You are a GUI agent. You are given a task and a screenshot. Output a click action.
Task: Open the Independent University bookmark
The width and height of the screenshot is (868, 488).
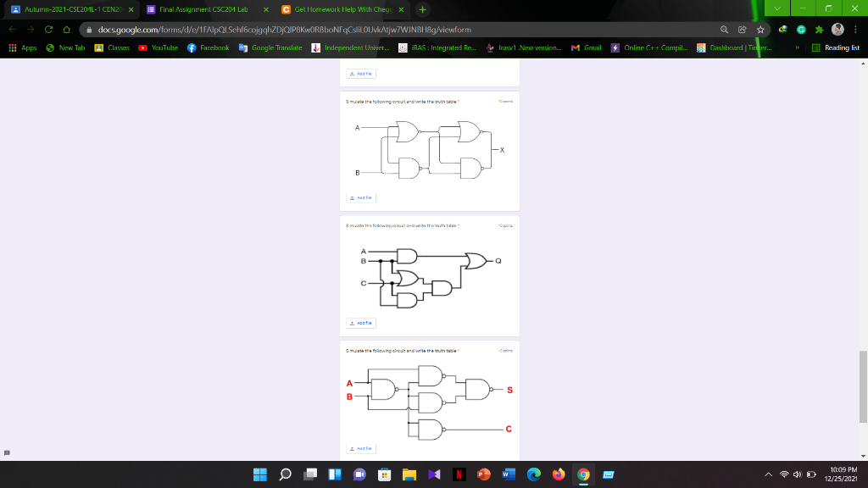coord(350,47)
